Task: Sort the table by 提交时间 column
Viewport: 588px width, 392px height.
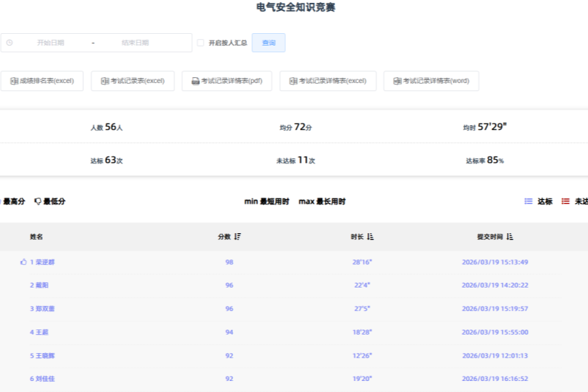Action: [x=510, y=237]
